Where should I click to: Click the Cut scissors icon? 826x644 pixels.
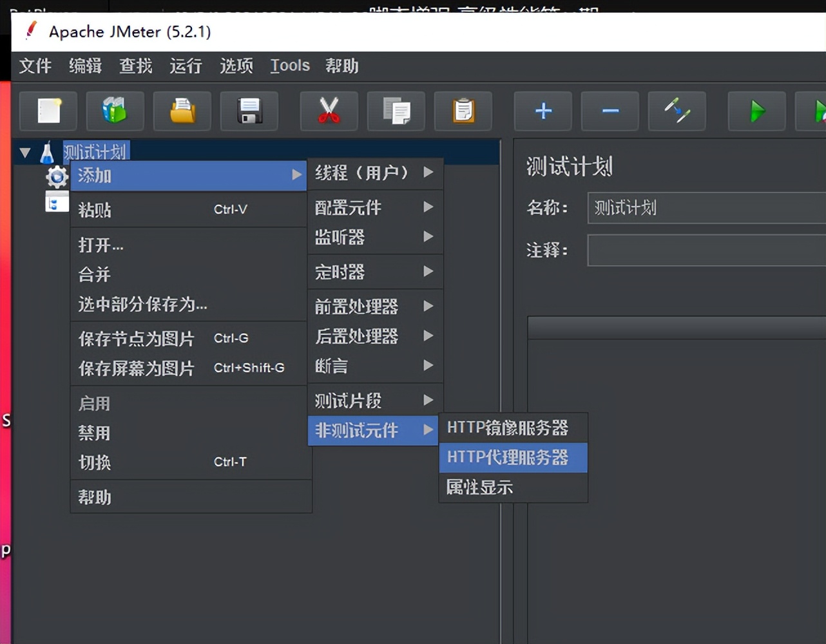(x=329, y=111)
